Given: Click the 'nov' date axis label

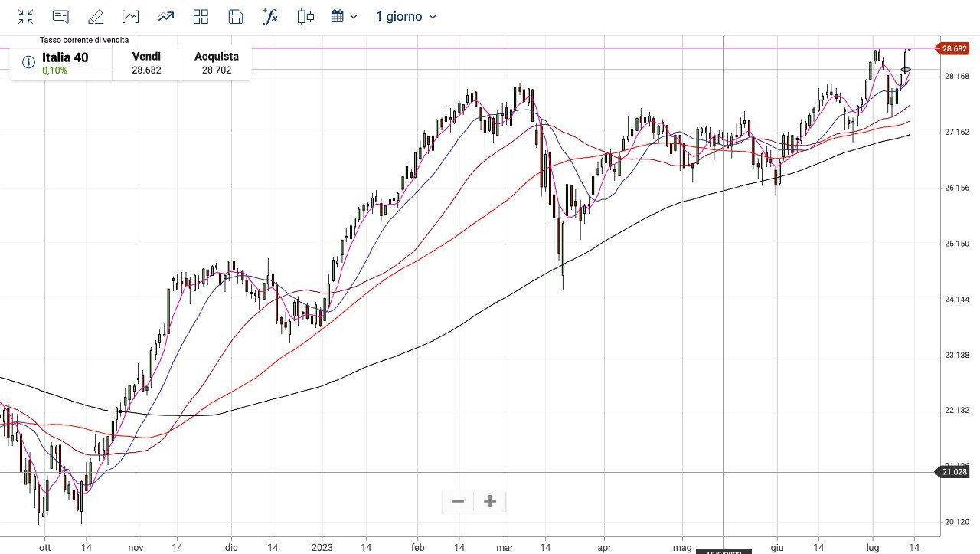Looking at the screenshot, I should coord(136,547).
